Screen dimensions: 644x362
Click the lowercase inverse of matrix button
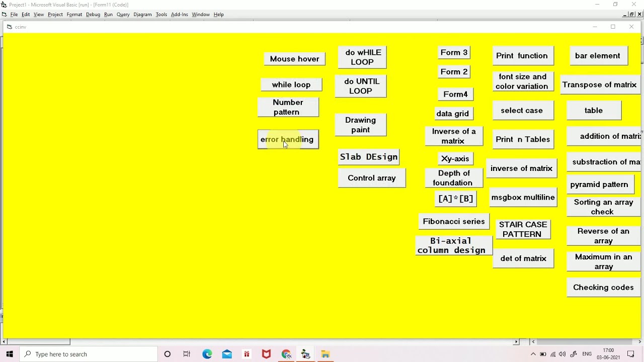[521, 168]
